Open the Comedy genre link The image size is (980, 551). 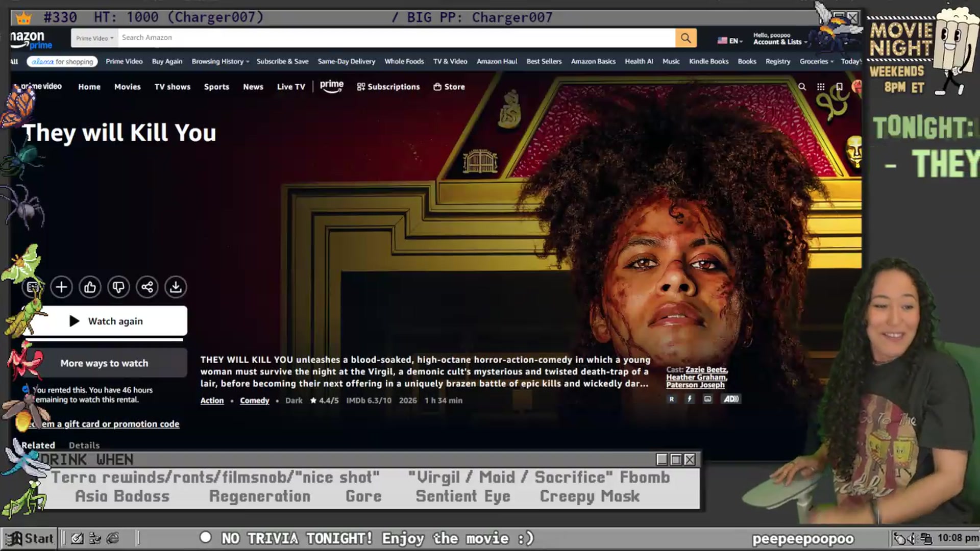(x=254, y=400)
